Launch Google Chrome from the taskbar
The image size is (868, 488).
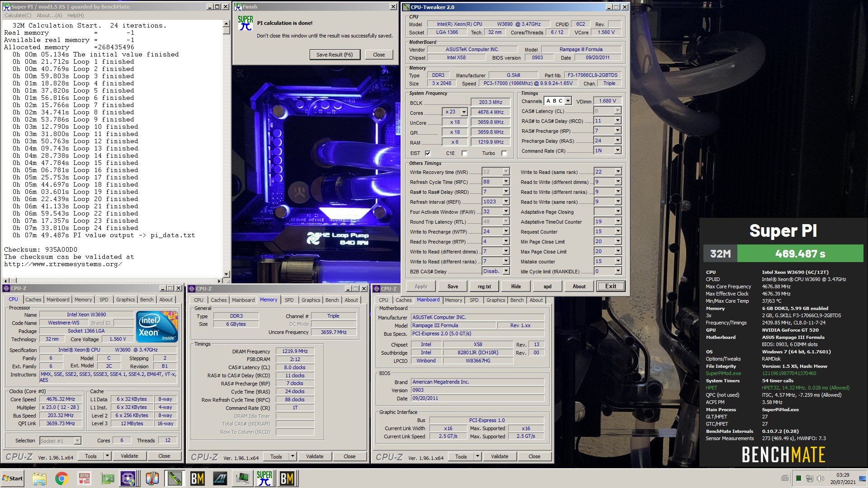pos(61,479)
